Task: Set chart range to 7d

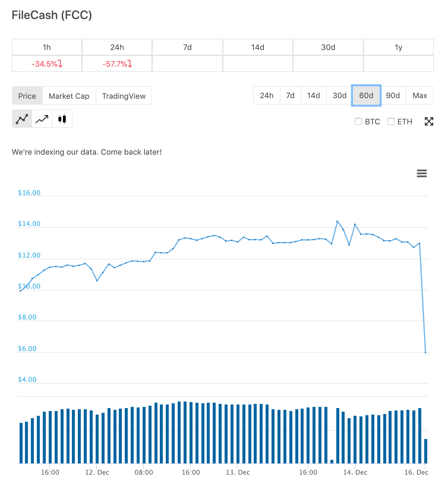Action: 290,95
